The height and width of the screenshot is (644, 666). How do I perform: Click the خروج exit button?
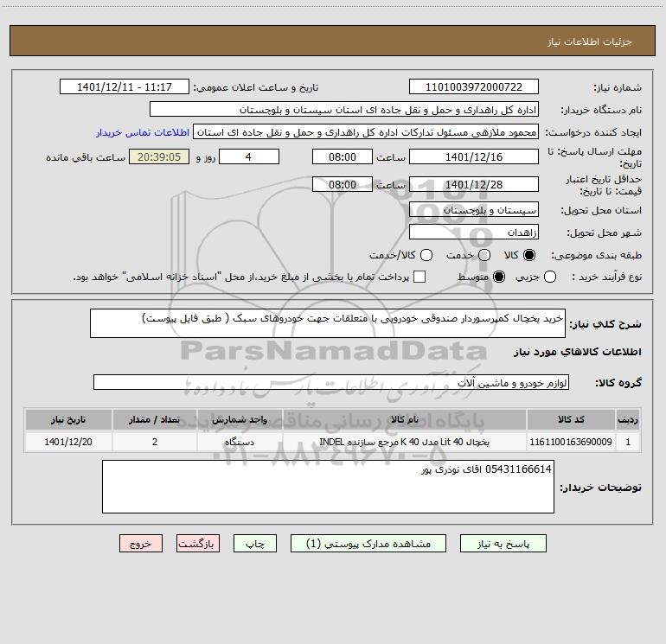point(141,544)
